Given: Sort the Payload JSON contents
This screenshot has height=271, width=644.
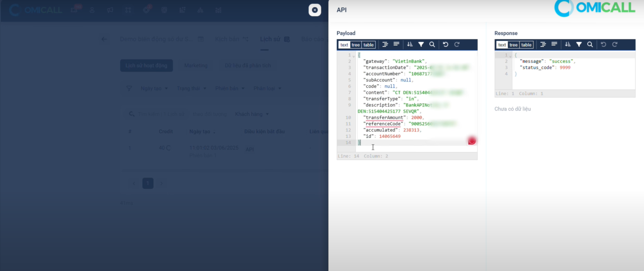Looking at the screenshot, I should (410, 45).
